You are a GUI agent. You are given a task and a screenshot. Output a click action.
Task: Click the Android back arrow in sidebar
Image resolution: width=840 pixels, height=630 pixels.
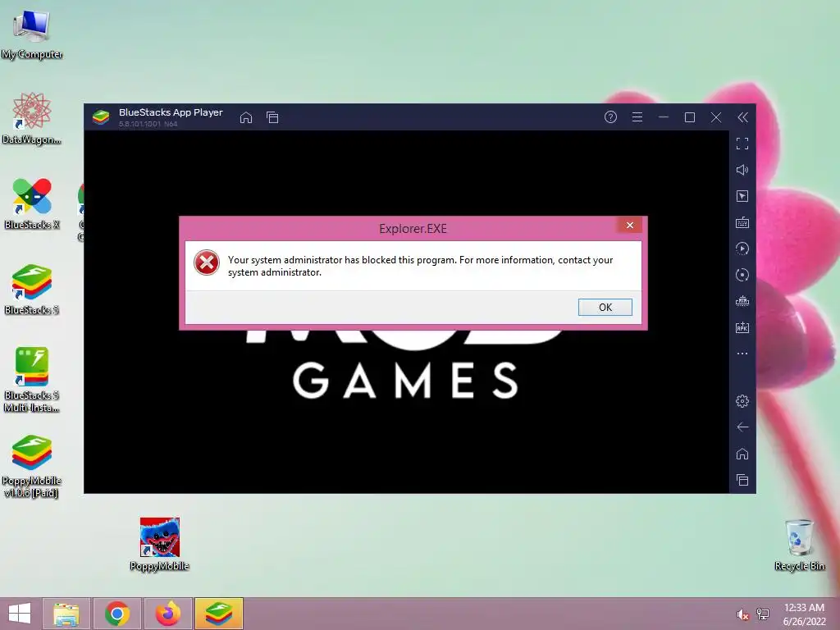(742, 427)
